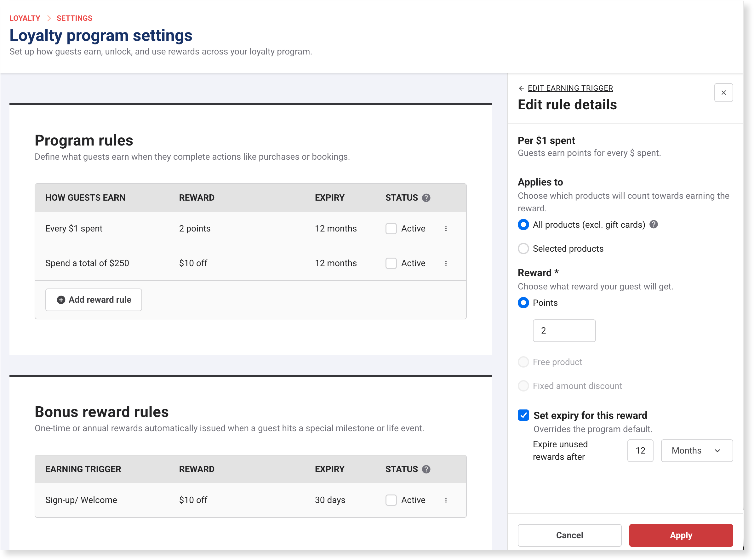Screen dimensions: 754x560
Task: Select All products (excl. gift cards) radio
Action: [523, 225]
